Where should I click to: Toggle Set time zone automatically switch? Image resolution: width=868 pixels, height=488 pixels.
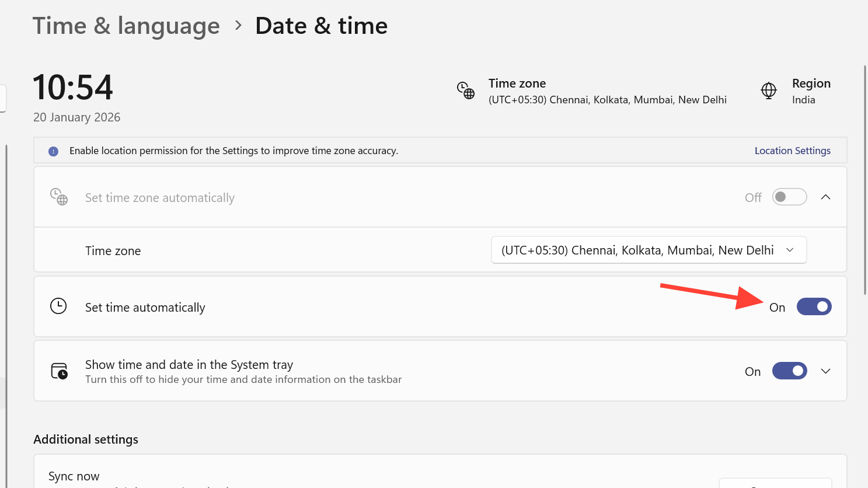pos(789,197)
